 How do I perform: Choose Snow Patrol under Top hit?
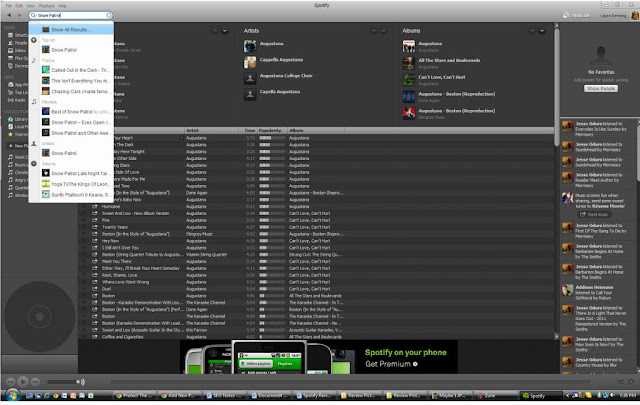71,50
